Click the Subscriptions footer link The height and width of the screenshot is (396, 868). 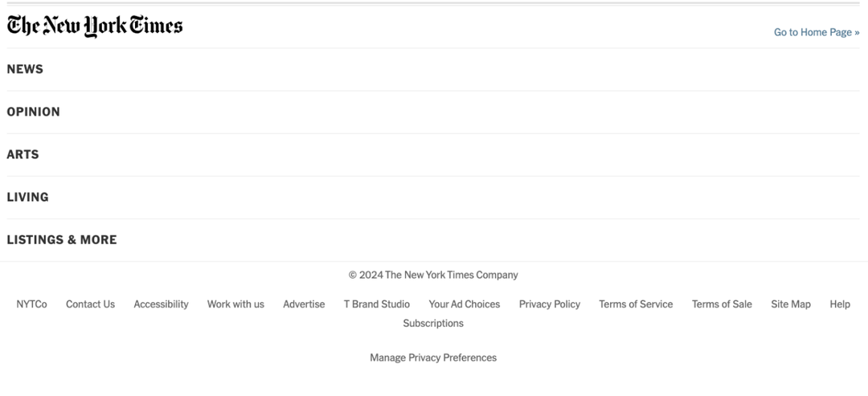[433, 324]
